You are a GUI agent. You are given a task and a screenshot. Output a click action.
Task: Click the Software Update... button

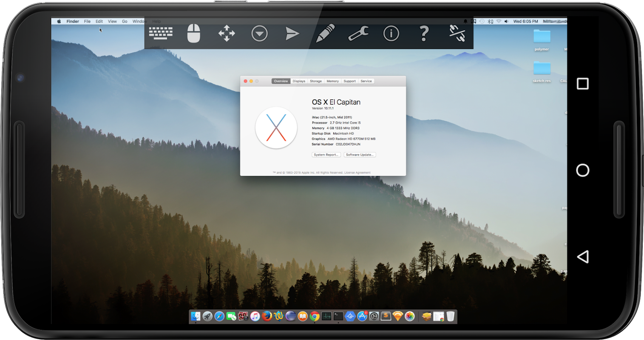tap(360, 155)
